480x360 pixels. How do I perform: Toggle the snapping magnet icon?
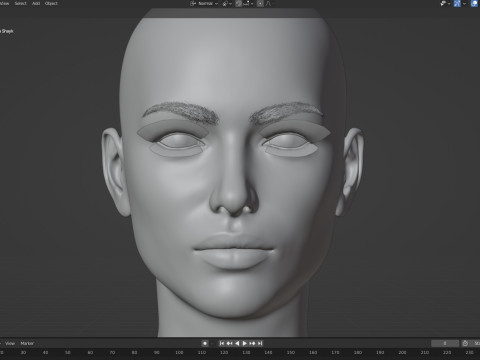pos(239,4)
